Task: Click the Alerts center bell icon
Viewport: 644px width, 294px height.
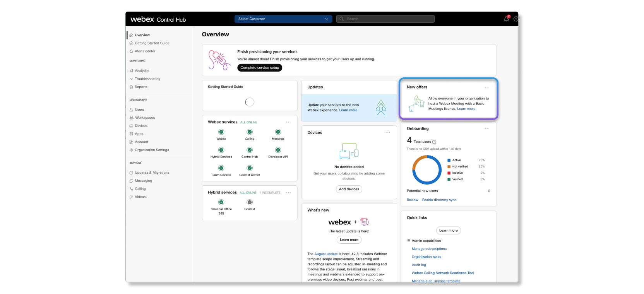Action: (131, 51)
